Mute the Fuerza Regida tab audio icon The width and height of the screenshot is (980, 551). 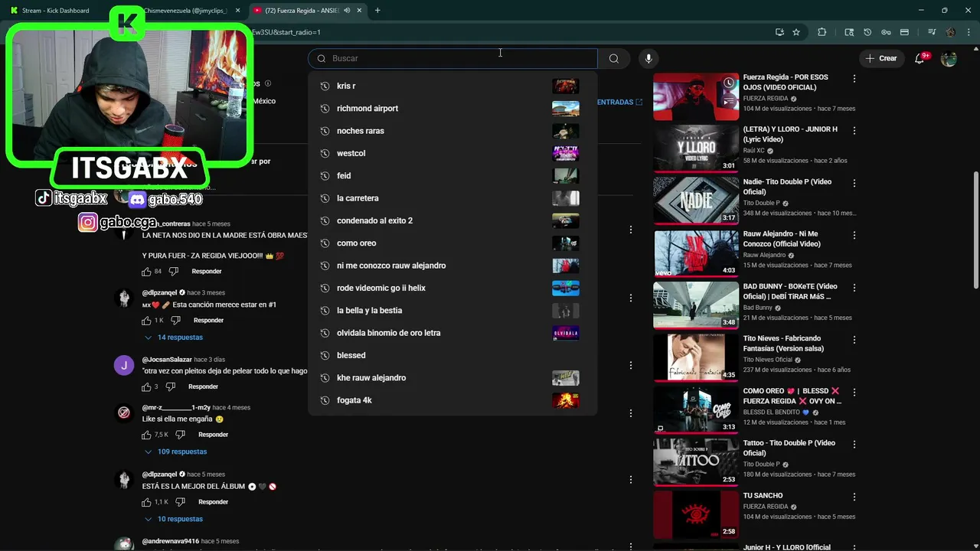point(347,11)
